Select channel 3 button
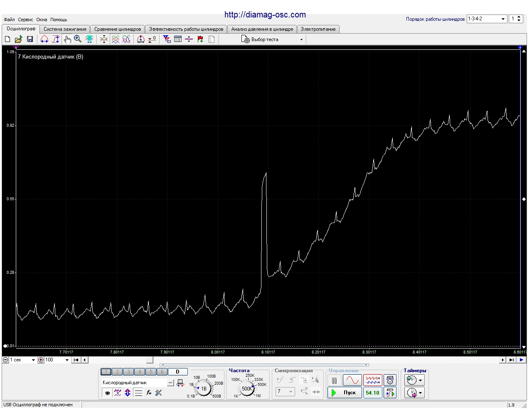Screen dimensions: 532x410 coord(128,372)
